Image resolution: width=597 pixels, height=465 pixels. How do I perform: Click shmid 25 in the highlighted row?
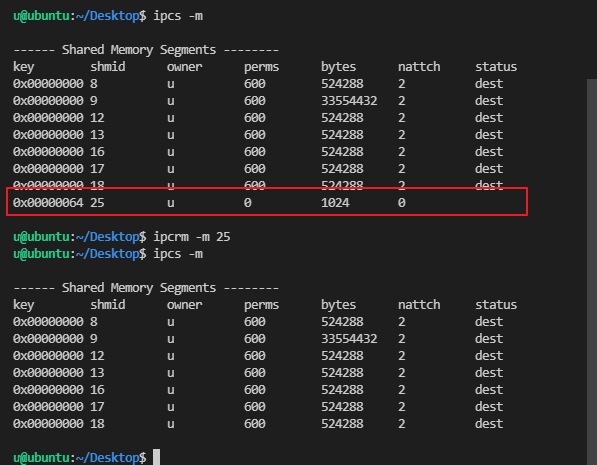pos(97,203)
